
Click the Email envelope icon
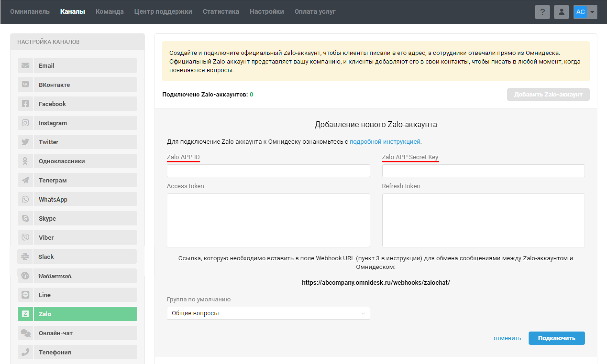25,65
